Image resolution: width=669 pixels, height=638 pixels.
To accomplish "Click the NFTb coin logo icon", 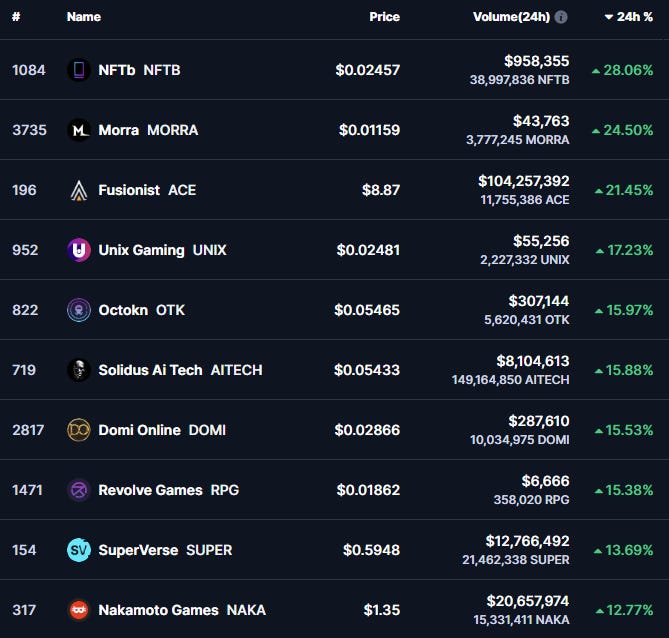I will 79,70.
